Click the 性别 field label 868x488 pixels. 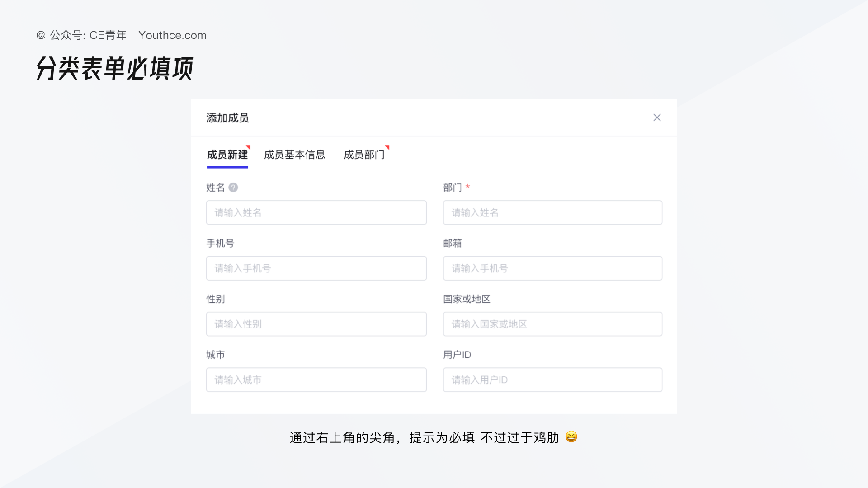pos(216,299)
